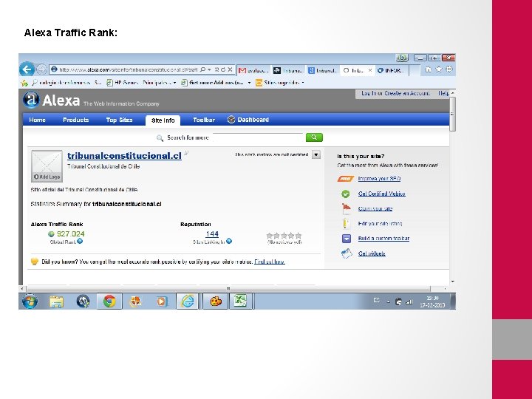Open the browser home icon
Viewport: 532px width, 399px height.
pyautogui.click(x=428, y=69)
